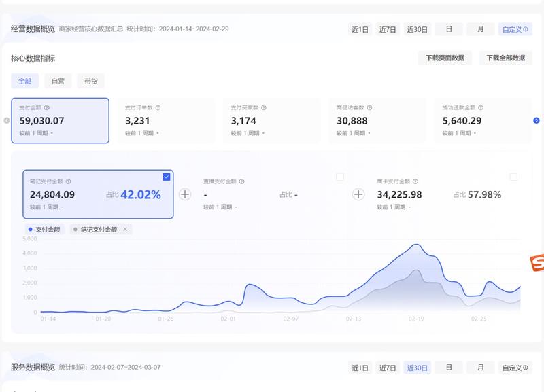Uncheck the 笔记支付金额 checkbox
Image resolution: width=544 pixels, height=392 pixels.
click(167, 177)
